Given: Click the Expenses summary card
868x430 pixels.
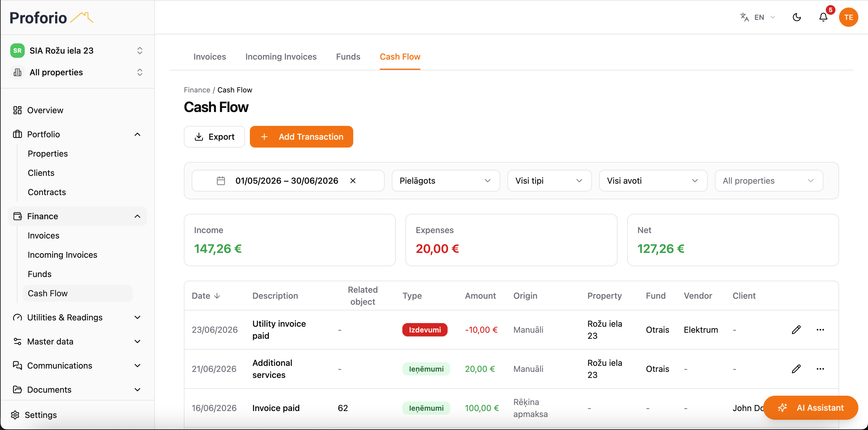Looking at the screenshot, I should [x=511, y=240].
